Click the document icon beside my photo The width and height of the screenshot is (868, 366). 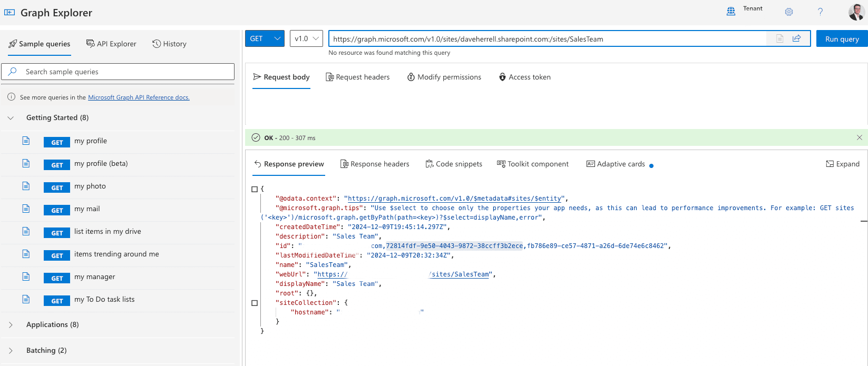pos(26,186)
